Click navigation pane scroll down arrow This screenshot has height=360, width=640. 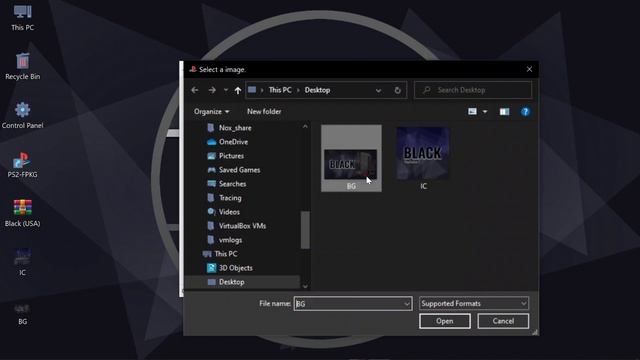point(305,286)
